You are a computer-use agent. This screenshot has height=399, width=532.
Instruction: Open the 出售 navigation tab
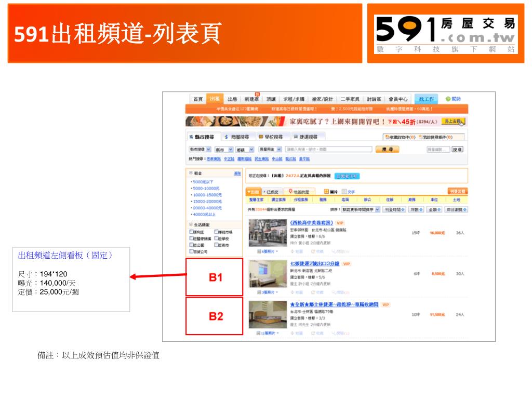point(232,99)
